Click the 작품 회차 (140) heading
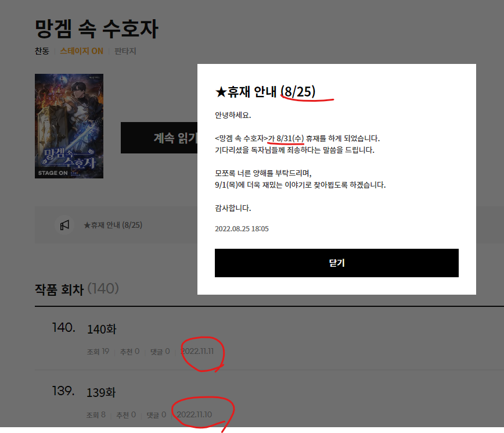504x433 pixels. point(77,289)
